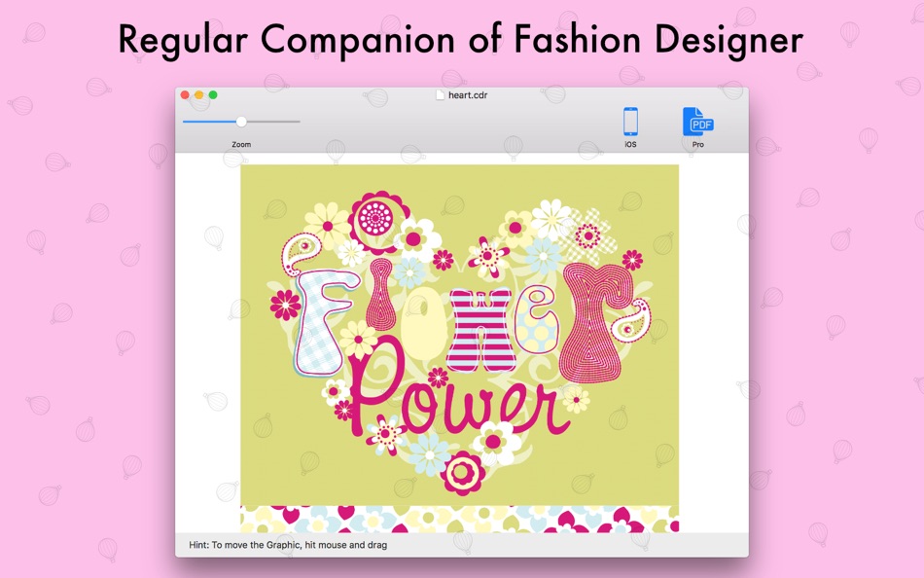The width and height of the screenshot is (924, 578).
Task: Click the filled blue part of Zoom slider
Action: [x=210, y=122]
